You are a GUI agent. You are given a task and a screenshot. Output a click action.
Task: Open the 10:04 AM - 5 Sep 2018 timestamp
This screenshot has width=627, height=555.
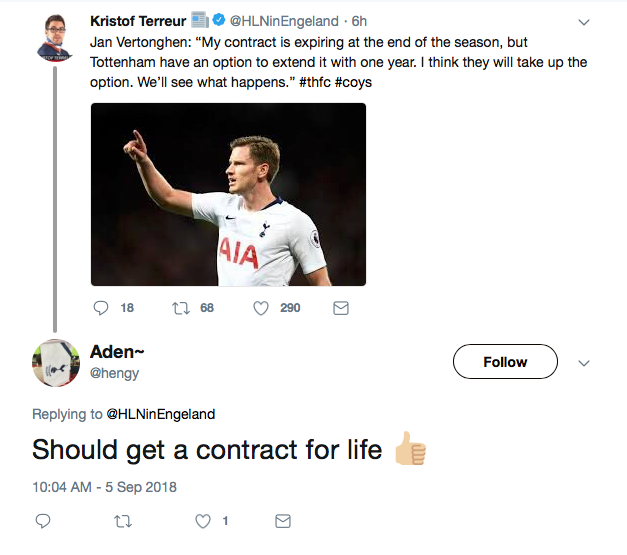click(x=104, y=487)
